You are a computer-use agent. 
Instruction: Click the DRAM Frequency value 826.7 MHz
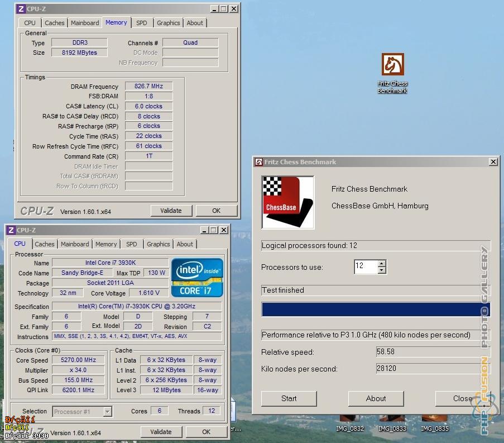149,86
